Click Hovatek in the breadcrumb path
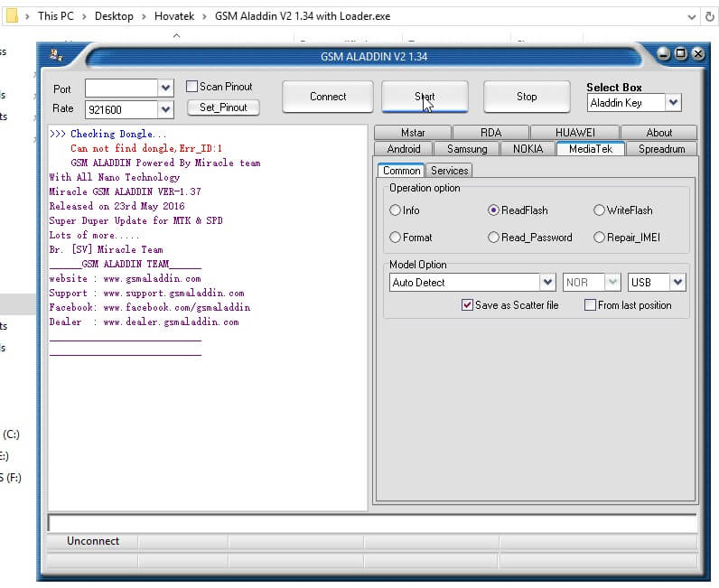 tap(174, 16)
